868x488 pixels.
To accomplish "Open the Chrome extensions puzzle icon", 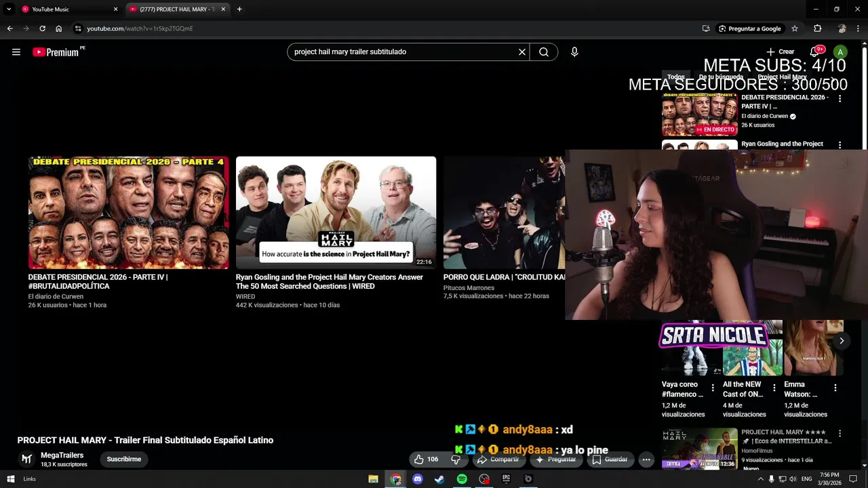I will point(818,28).
